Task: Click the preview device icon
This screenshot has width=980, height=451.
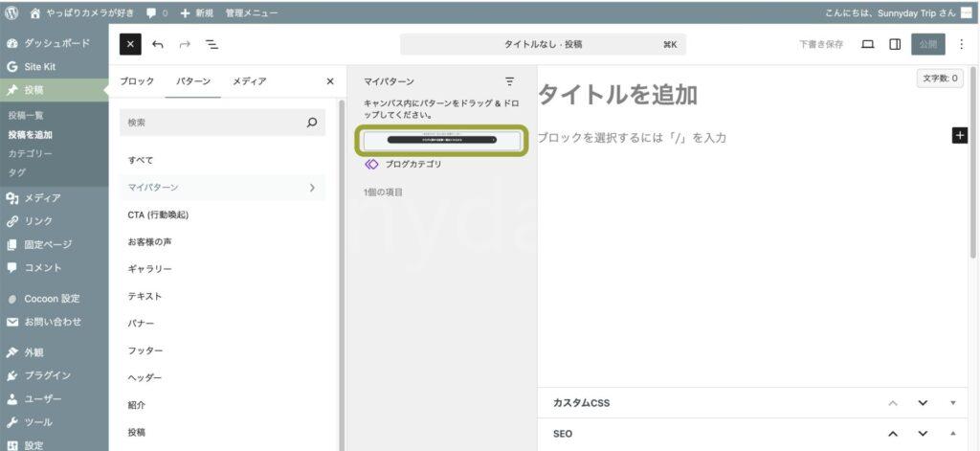Action: [x=868, y=44]
